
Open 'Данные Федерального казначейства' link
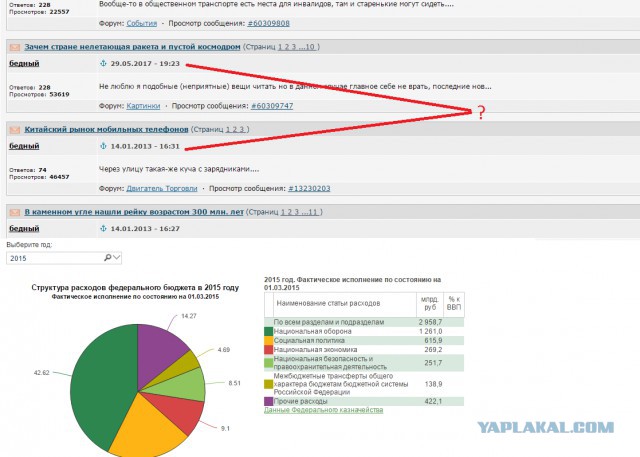323,410
